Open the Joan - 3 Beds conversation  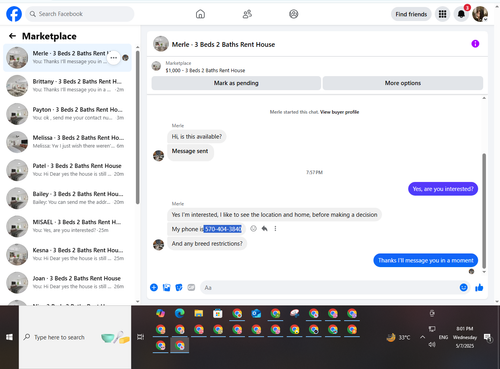(67, 282)
